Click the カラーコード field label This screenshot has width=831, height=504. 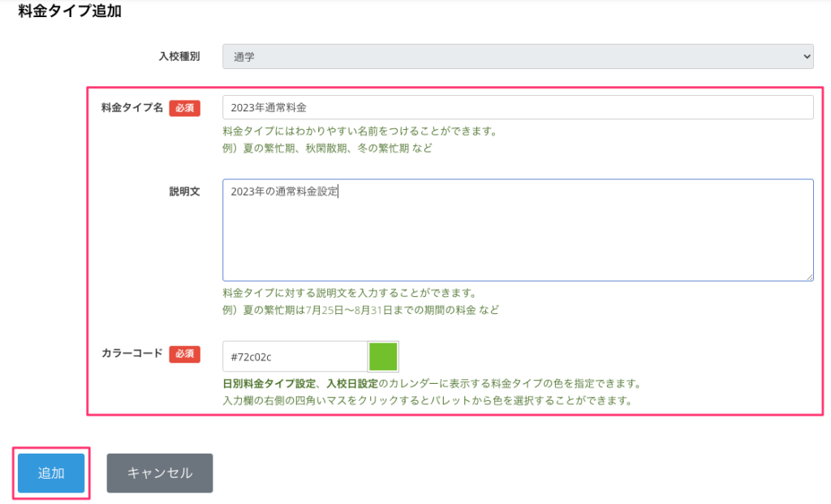point(132,354)
